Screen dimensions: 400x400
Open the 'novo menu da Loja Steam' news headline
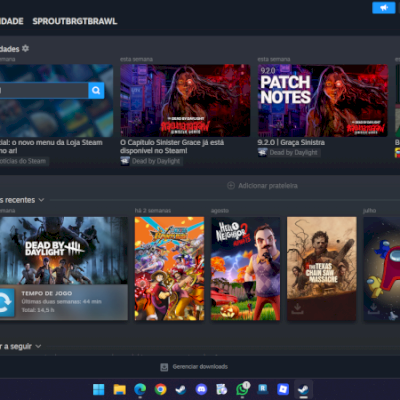pos(51,146)
